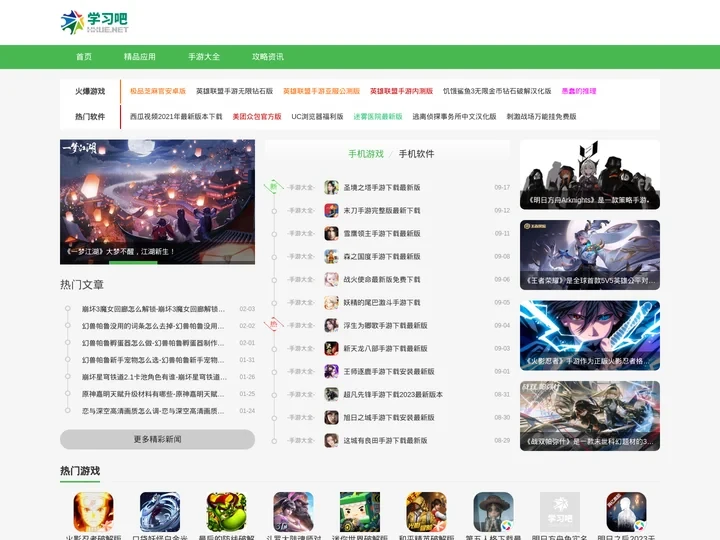Open the UC浏览器福利版 link
This screenshot has width=720, height=540.
point(317,116)
